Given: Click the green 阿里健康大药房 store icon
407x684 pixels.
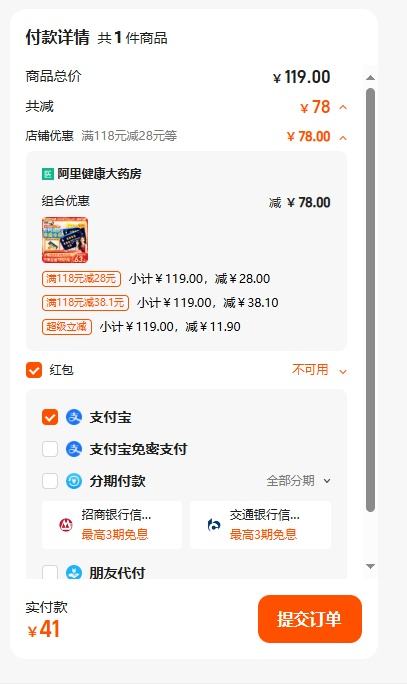Looking at the screenshot, I should coord(48,174).
